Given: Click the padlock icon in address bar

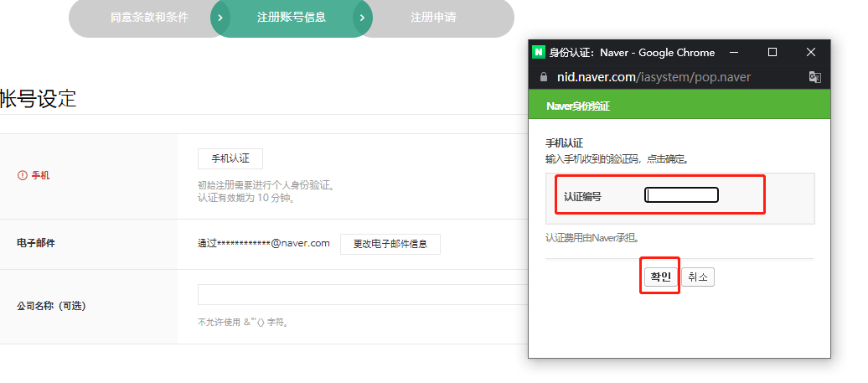Looking at the screenshot, I should [x=544, y=77].
